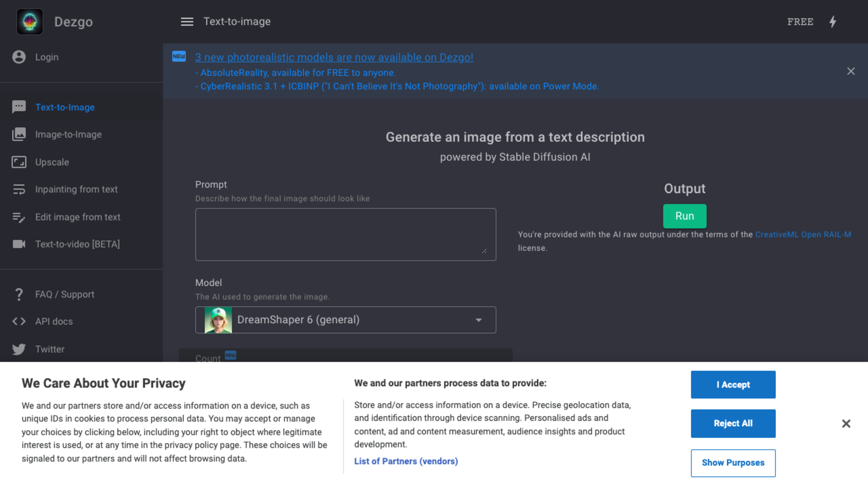The image size is (868, 488).
Task: Click the Twitter icon in sidebar
Action: [18, 349]
